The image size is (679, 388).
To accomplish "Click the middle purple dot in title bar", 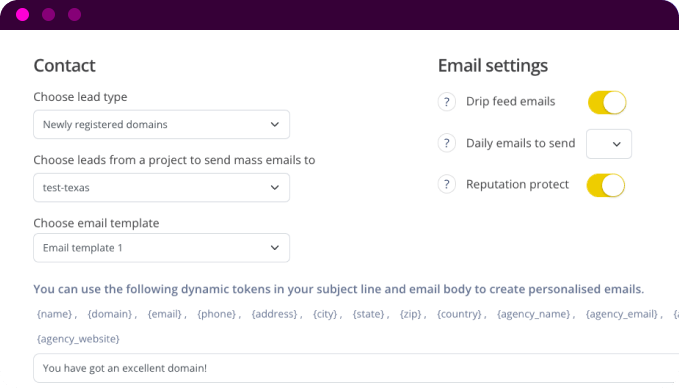I will (48, 15).
